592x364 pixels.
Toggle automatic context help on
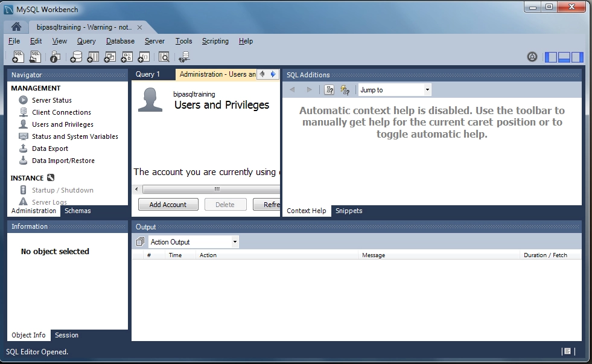pyautogui.click(x=345, y=89)
